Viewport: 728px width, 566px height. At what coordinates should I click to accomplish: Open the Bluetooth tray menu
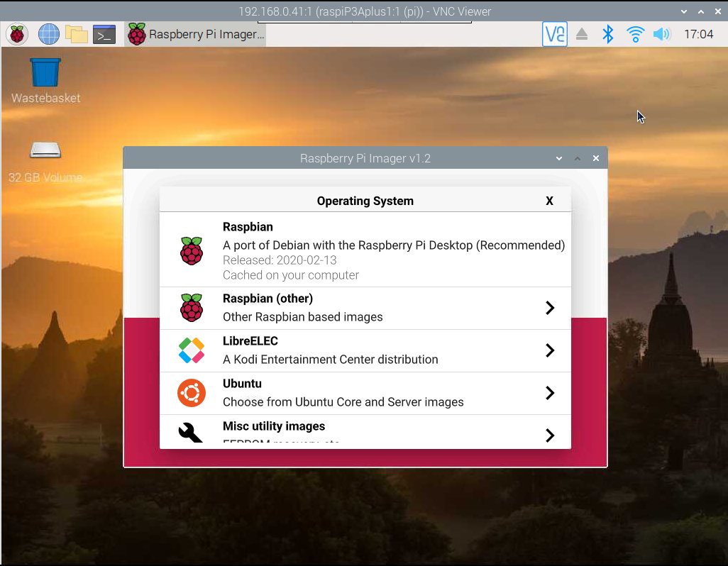pyautogui.click(x=608, y=34)
